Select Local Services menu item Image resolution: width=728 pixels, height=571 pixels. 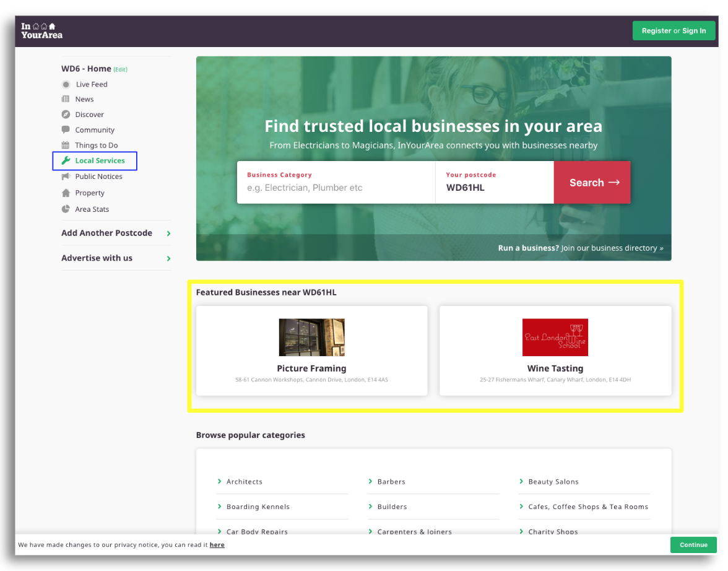[x=100, y=160]
